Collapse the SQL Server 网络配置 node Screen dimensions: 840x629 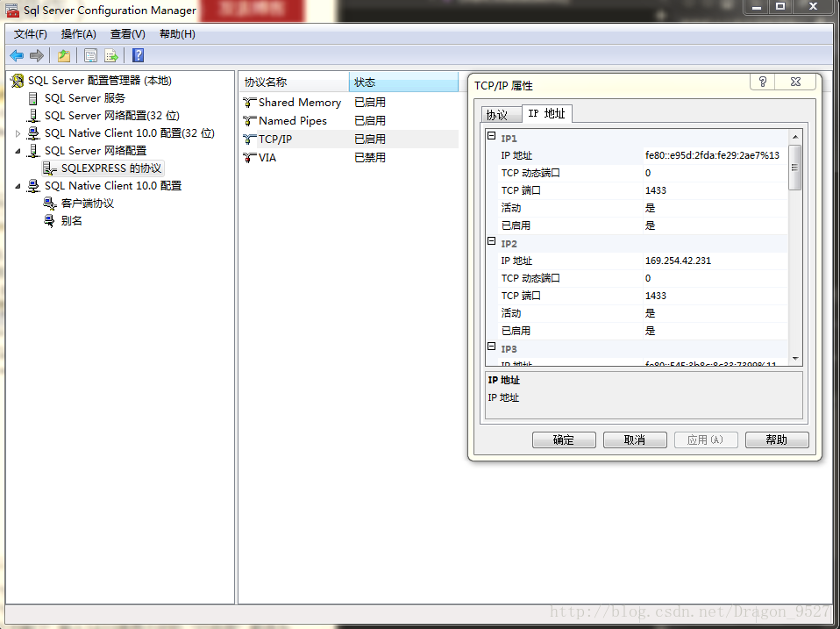coord(18,151)
